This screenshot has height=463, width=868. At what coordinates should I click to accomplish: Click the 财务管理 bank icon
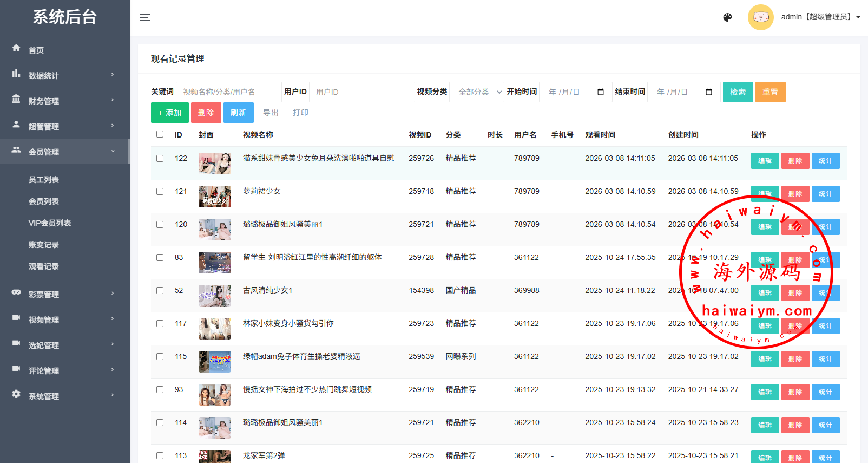pyautogui.click(x=16, y=99)
